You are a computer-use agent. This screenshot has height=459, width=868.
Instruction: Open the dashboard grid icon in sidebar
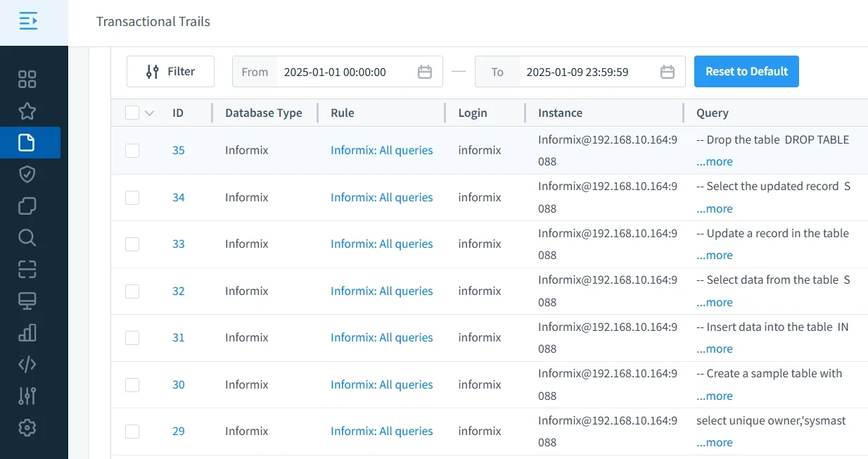click(x=27, y=79)
